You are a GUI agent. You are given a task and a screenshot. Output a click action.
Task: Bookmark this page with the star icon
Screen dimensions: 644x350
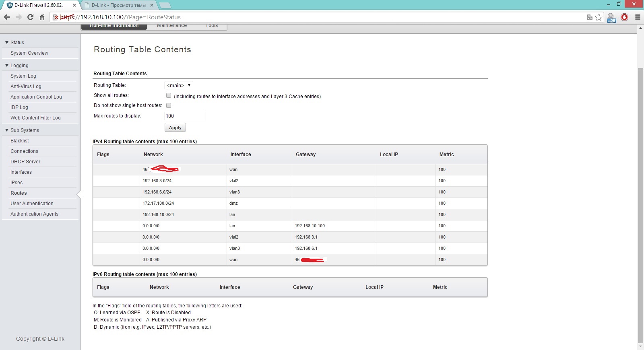pyautogui.click(x=599, y=17)
